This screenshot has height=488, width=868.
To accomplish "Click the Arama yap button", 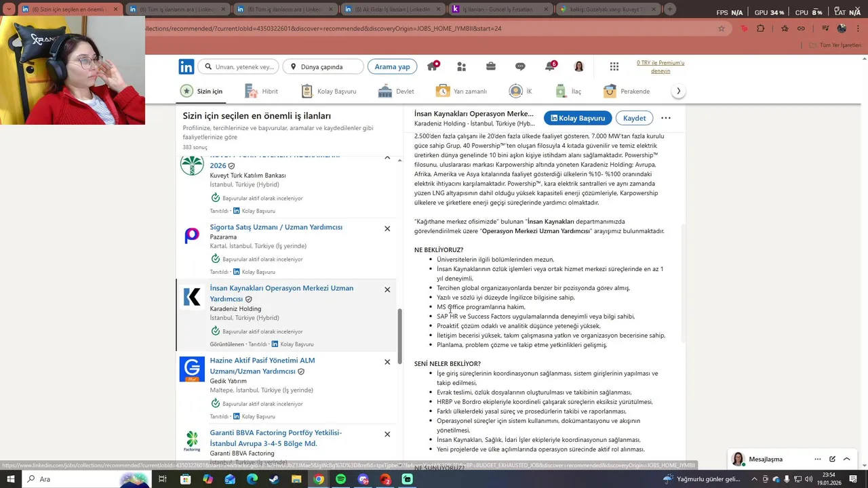I will pos(392,66).
